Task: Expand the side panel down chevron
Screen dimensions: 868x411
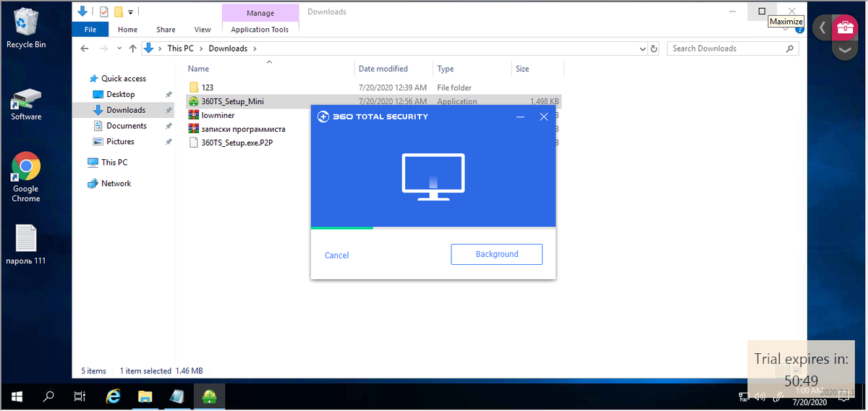Action: pyautogui.click(x=844, y=51)
